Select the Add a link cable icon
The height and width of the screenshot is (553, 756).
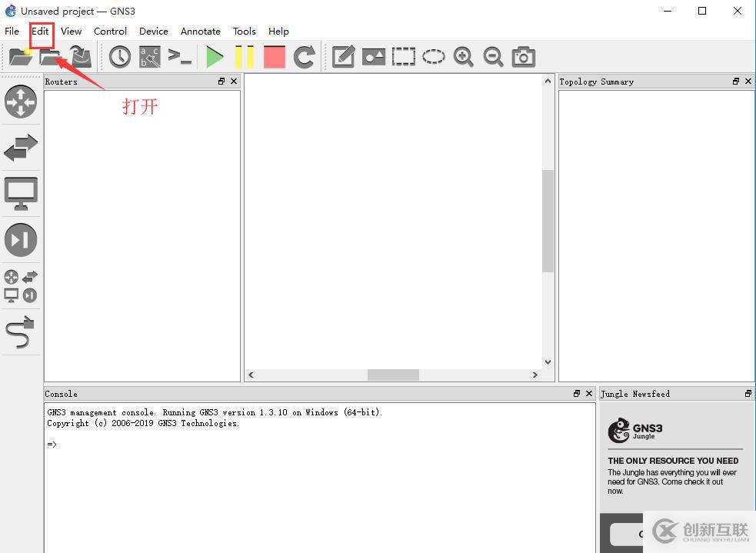(21, 332)
